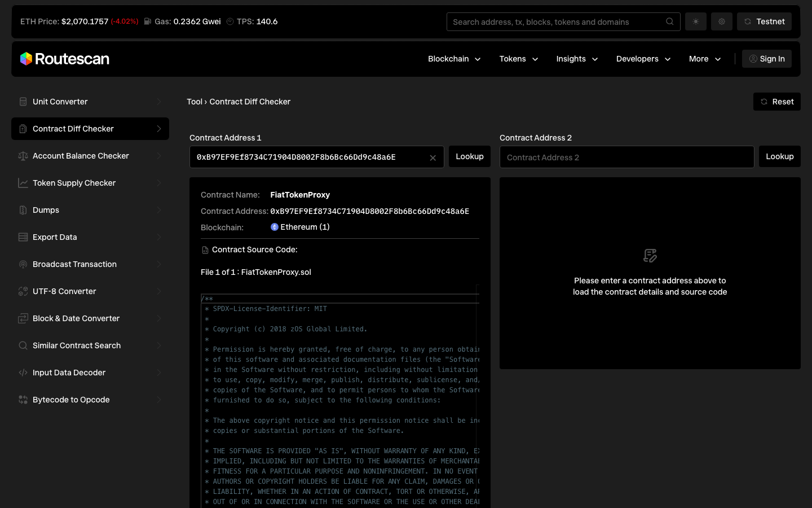This screenshot has height=508, width=812.
Task: Click the displayed contract address text
Action: pyautogui.click(x=369, y=211)
